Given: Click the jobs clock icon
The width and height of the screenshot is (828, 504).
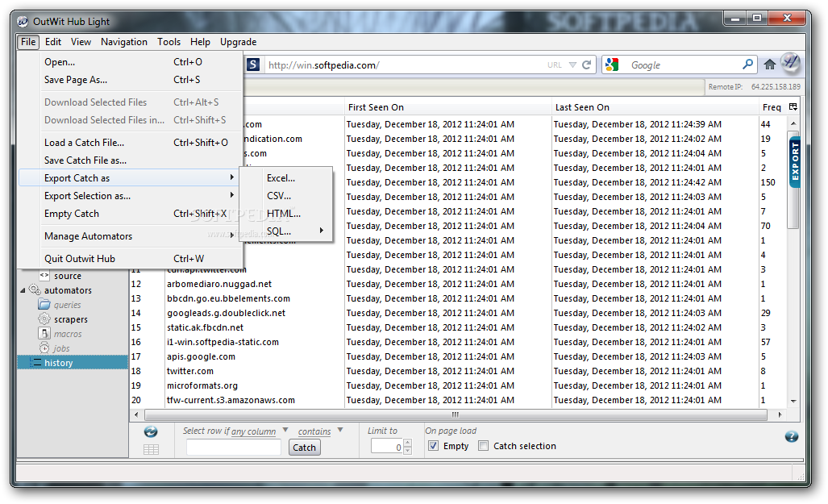Looking at the screenshot, I should coord(44,348).
